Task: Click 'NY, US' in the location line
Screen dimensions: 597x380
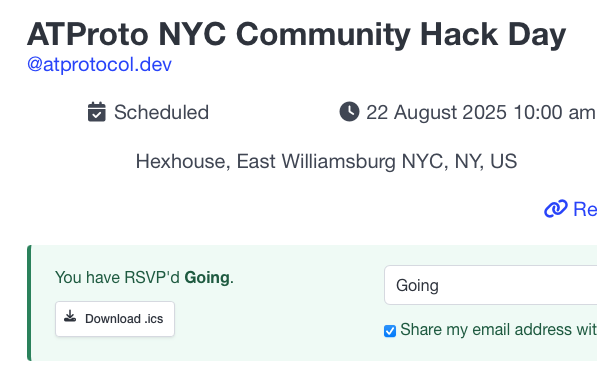Action: [x=486, y=161]
